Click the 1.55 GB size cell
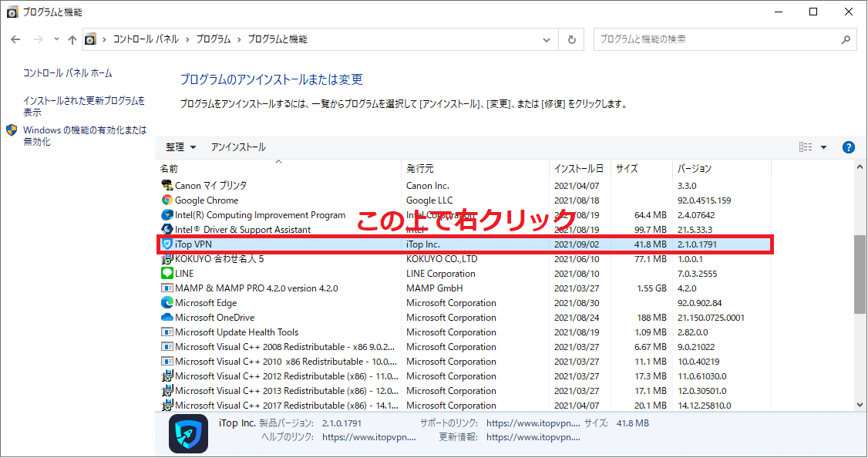The height and width of the screenshot is (458, 868). pyautogui.click(x=651, y=288)
